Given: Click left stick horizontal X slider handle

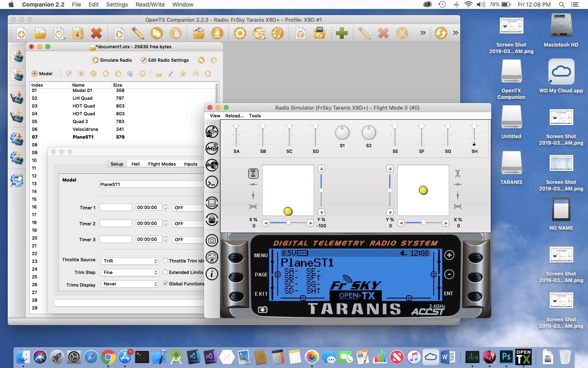Looking at the screenshot, I should pyautogui.click(x=288, y=222).
